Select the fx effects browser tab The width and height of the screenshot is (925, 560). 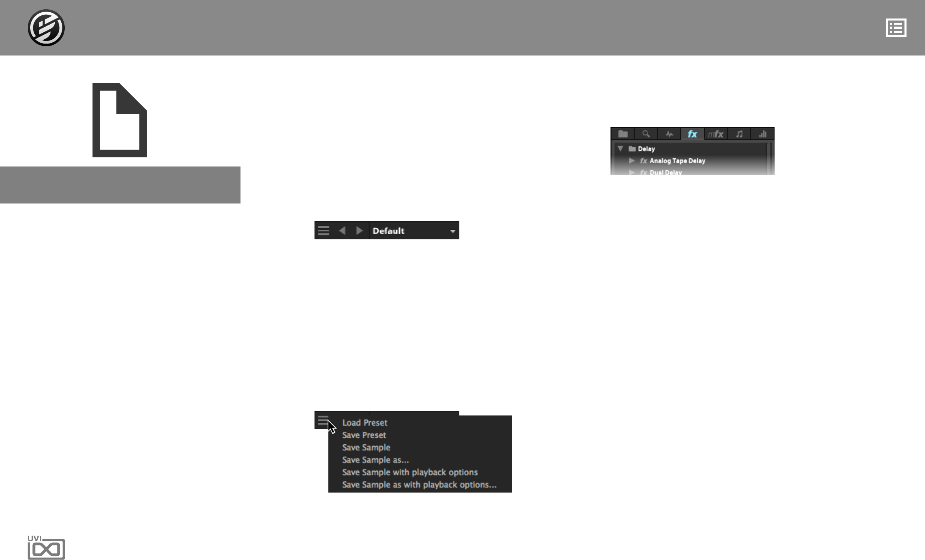point(693,134)
